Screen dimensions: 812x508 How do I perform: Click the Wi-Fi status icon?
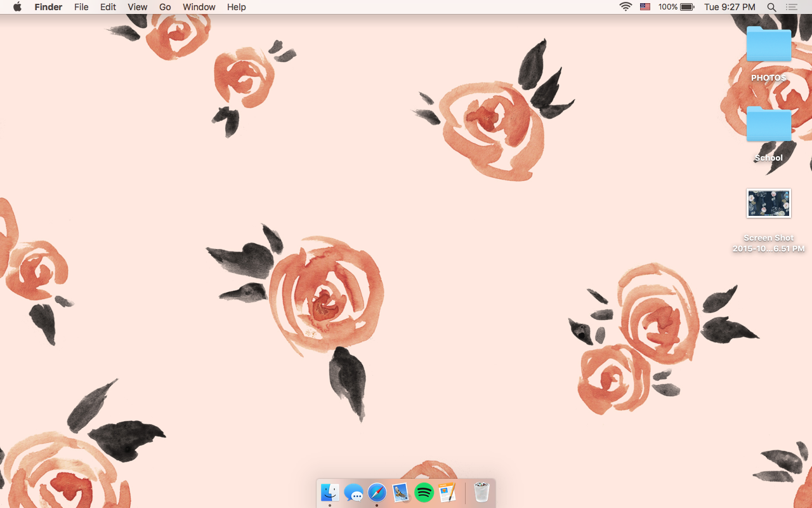pos(625,7)
